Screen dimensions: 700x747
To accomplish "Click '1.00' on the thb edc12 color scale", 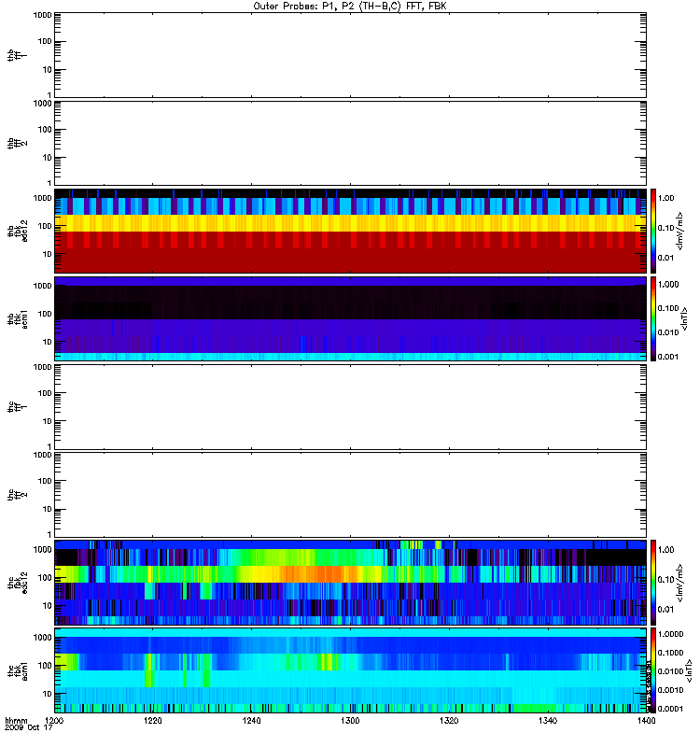I will click(x=665, y=198).
